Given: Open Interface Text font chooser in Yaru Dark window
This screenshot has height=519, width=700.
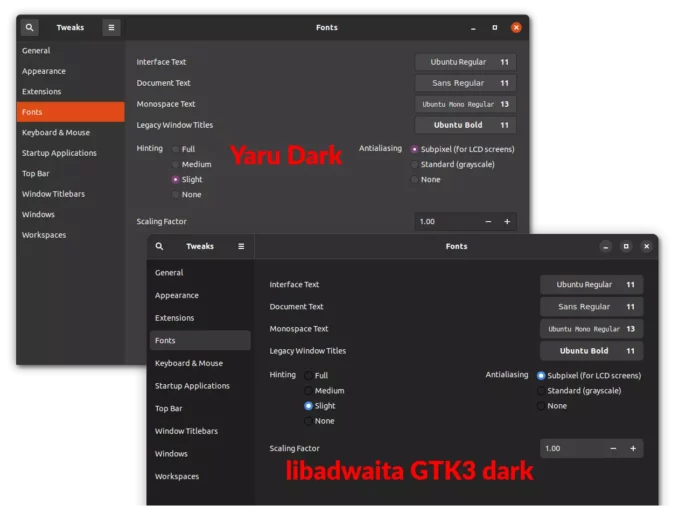Looking at the screenshot, I should click(466, 62).
